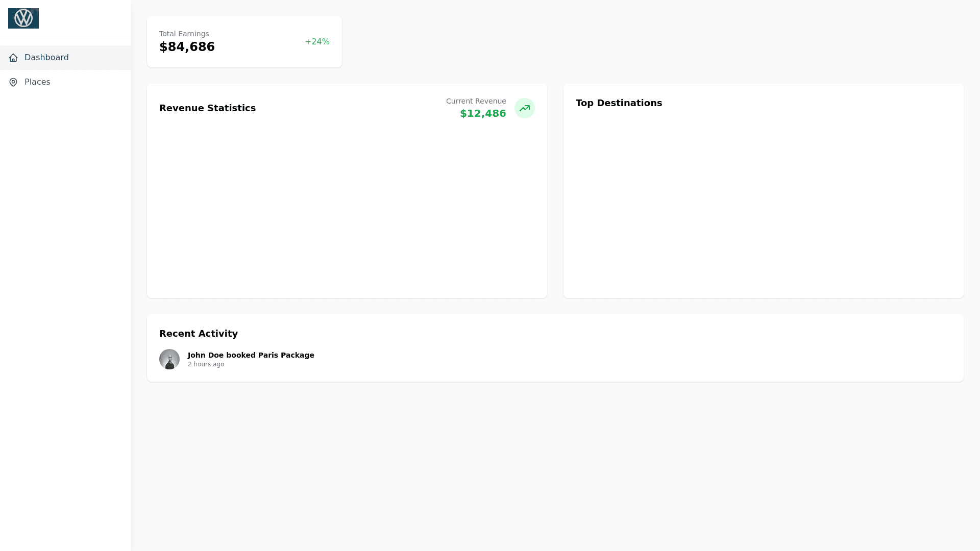Click John Doe's avatar photo
The image size is (980, 551).
click(x=169, y=359)
